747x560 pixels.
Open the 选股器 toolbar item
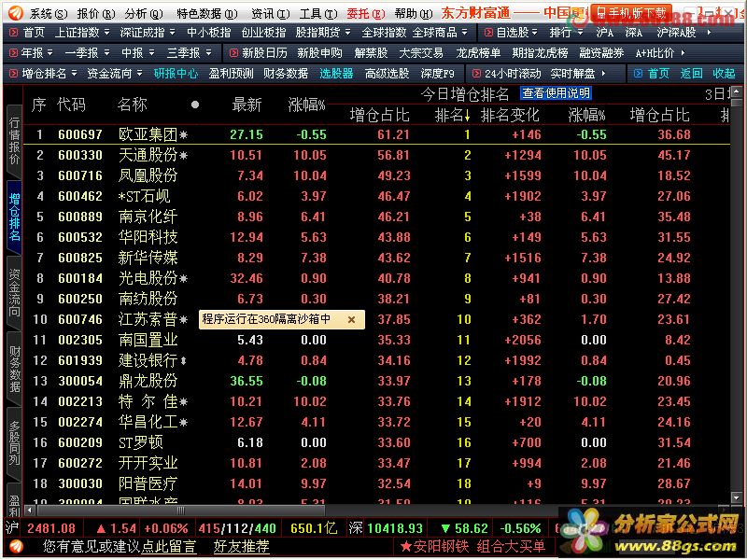[336, 74]
